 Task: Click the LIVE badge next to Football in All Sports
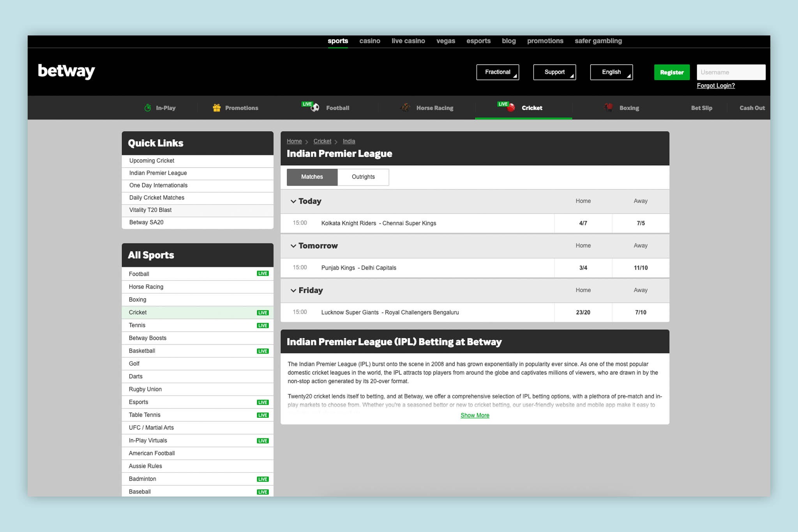pyautogui.click(x=263, y=274)
